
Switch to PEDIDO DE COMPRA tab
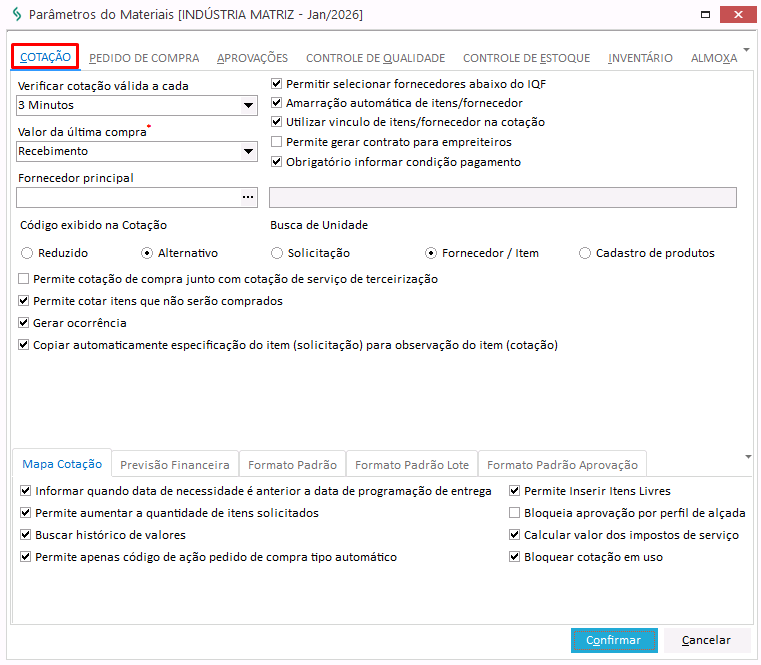(x=144, y=58)
